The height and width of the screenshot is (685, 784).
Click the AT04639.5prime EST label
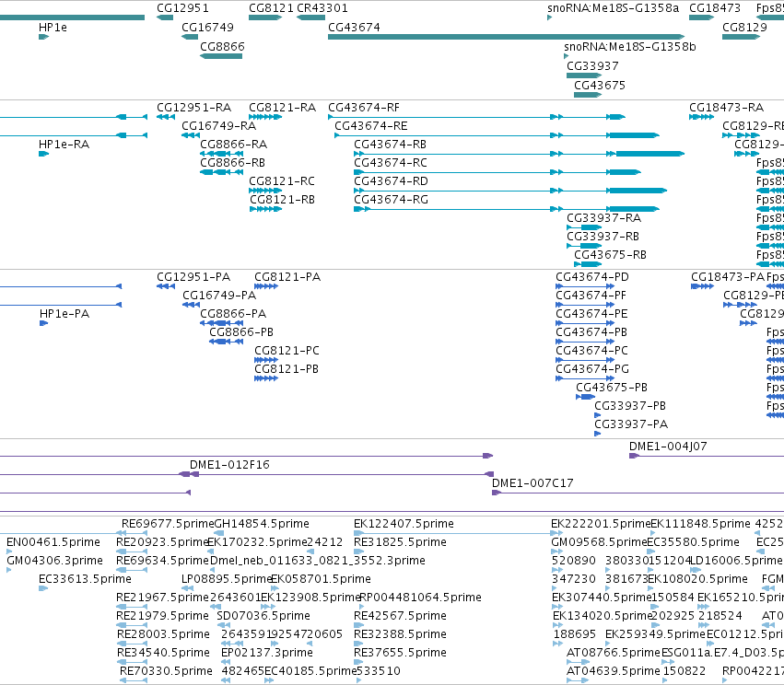click(614, 671)
